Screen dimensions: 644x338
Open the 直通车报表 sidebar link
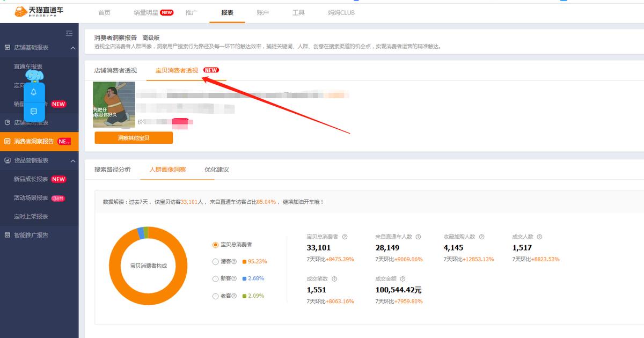point(28,66)
